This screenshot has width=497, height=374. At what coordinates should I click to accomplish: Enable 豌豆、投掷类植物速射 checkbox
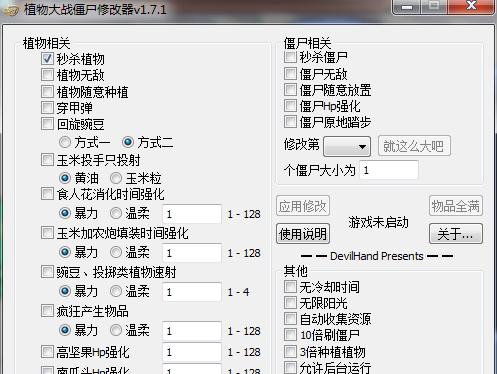(x=47, y=272)
